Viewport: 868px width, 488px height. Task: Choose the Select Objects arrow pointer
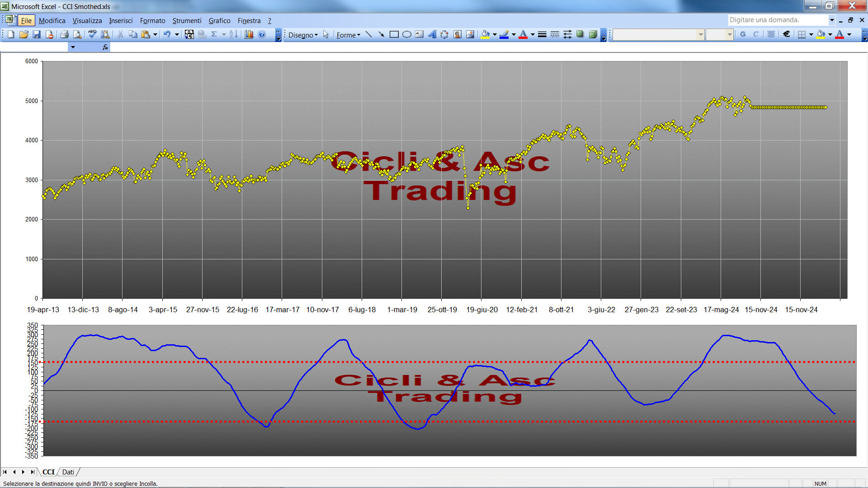(326, 34)
